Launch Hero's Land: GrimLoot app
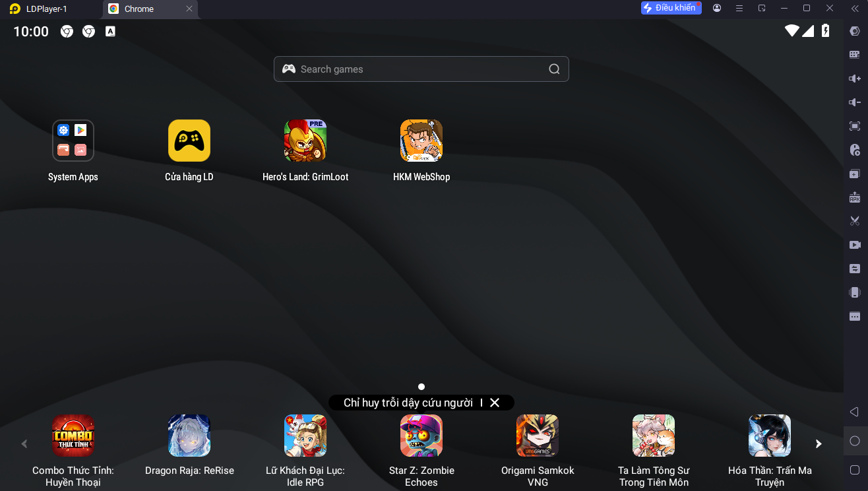The width and height of the screenshot is (868, 491). pyautogui.click(x=305, y=141)
